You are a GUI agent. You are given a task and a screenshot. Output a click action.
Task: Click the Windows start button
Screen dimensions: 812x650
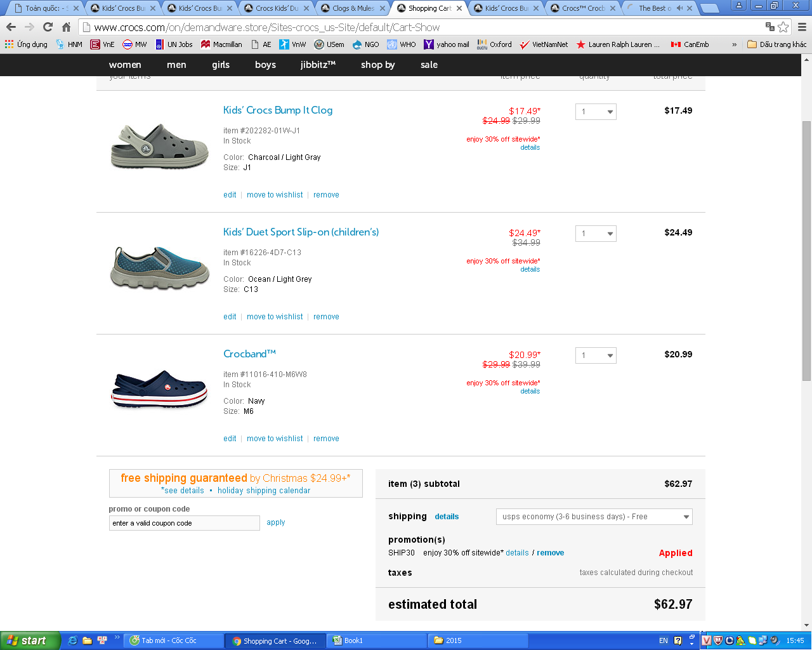click(30, 640)
